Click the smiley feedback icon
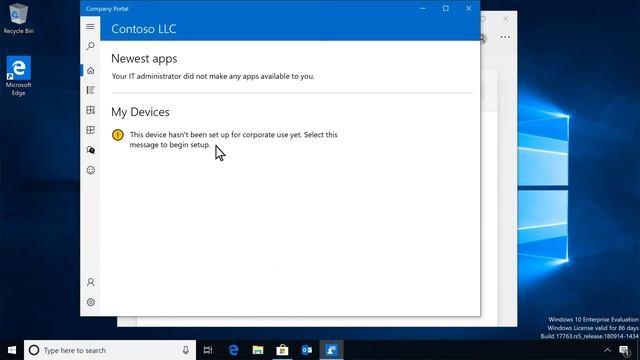The image size is (640, 360). (x=90, y=170)
